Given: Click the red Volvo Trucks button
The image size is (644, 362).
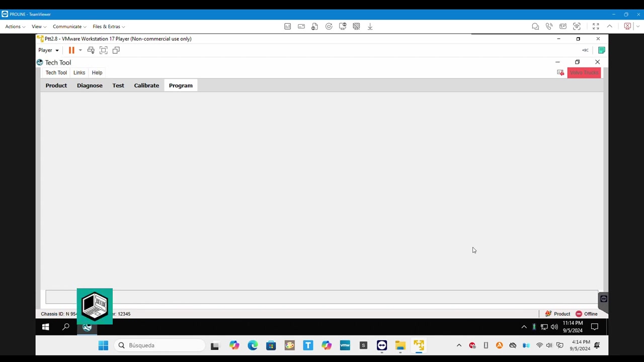Looking at the screenshot, I should [584, 72].
